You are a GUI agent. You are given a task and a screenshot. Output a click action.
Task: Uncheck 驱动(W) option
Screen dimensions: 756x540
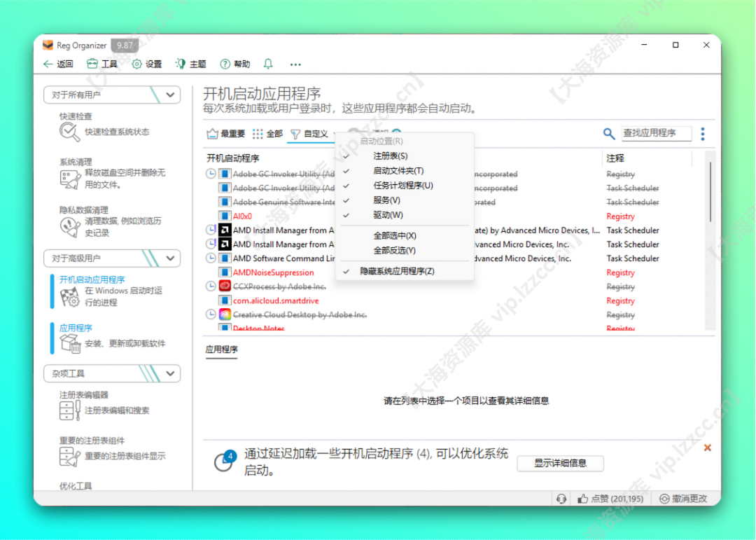click(x=404, y=215)
